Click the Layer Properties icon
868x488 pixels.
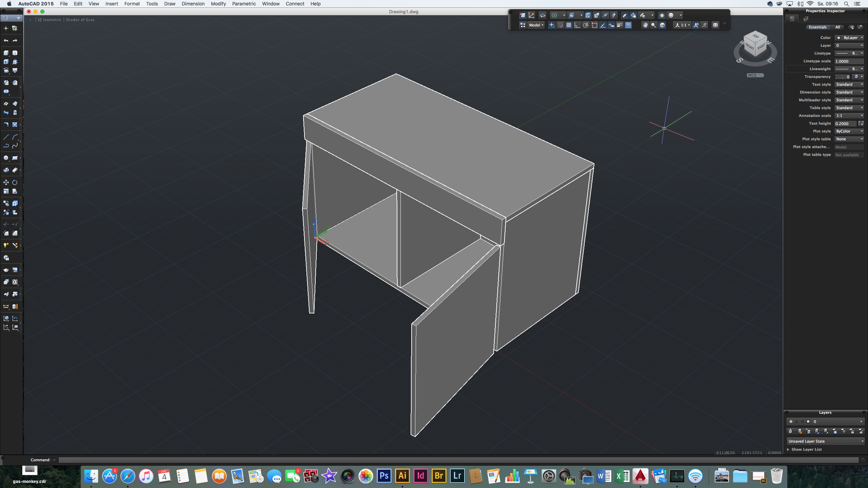(x=790, y=431)
